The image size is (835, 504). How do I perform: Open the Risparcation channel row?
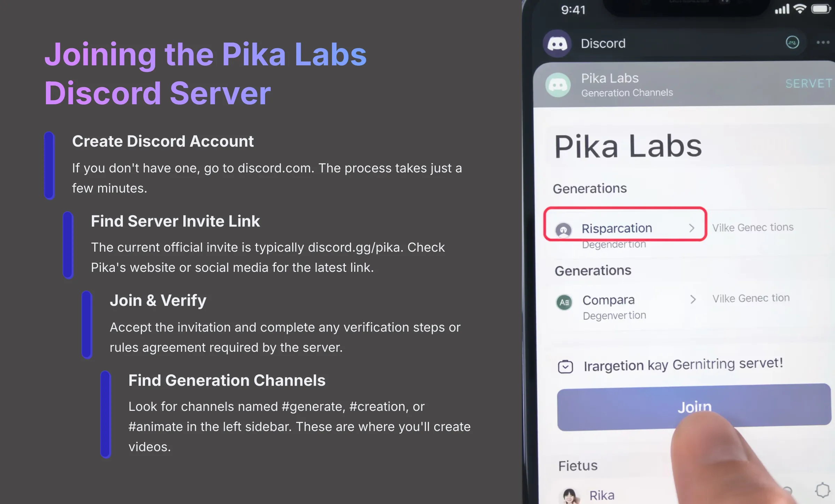pos(625,224)
